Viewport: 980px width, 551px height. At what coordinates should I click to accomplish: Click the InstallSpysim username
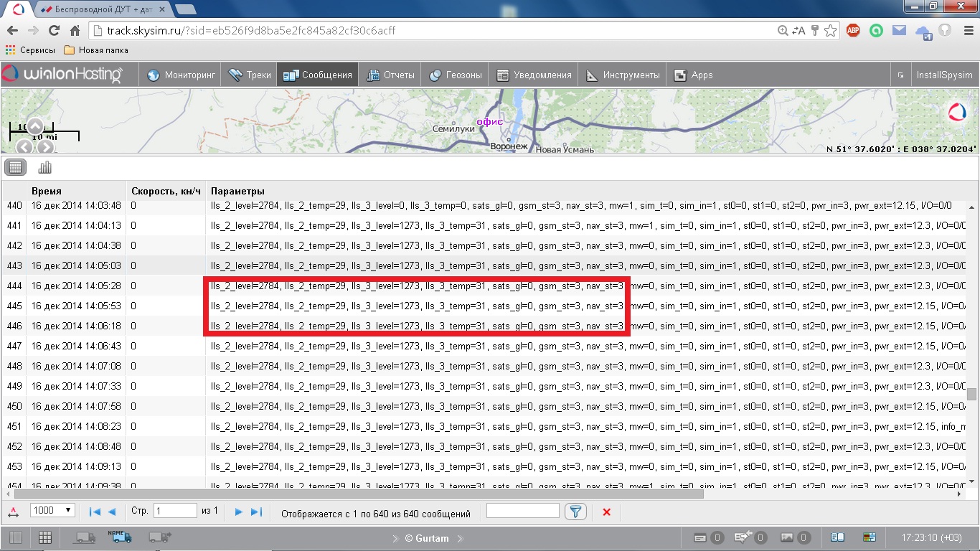[944, 75]
